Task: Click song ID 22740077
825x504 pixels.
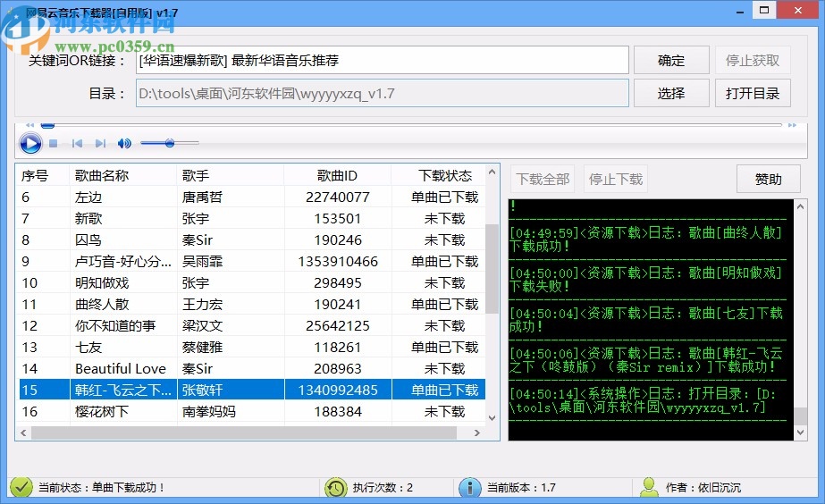Action: click(337, 197)
